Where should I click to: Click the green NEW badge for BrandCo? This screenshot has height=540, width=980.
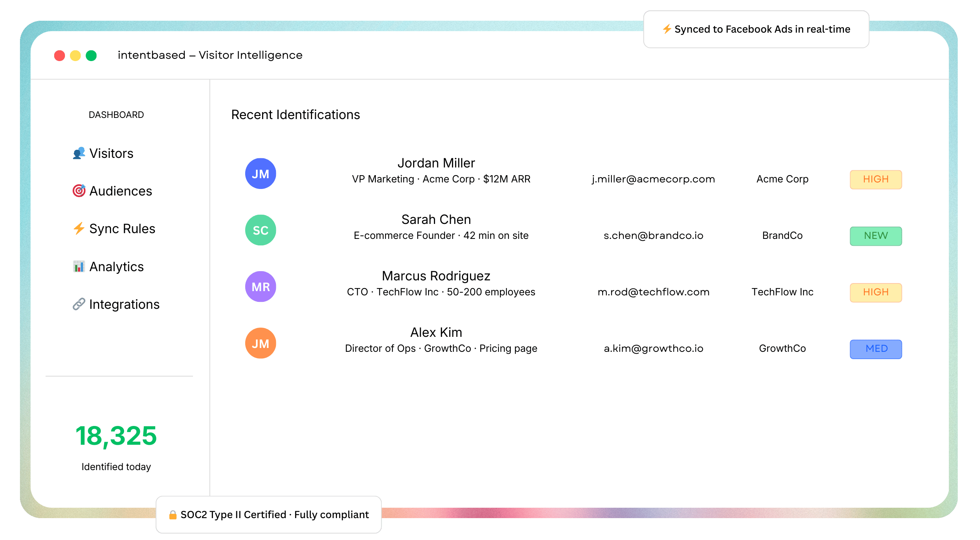tap(875, 236)
